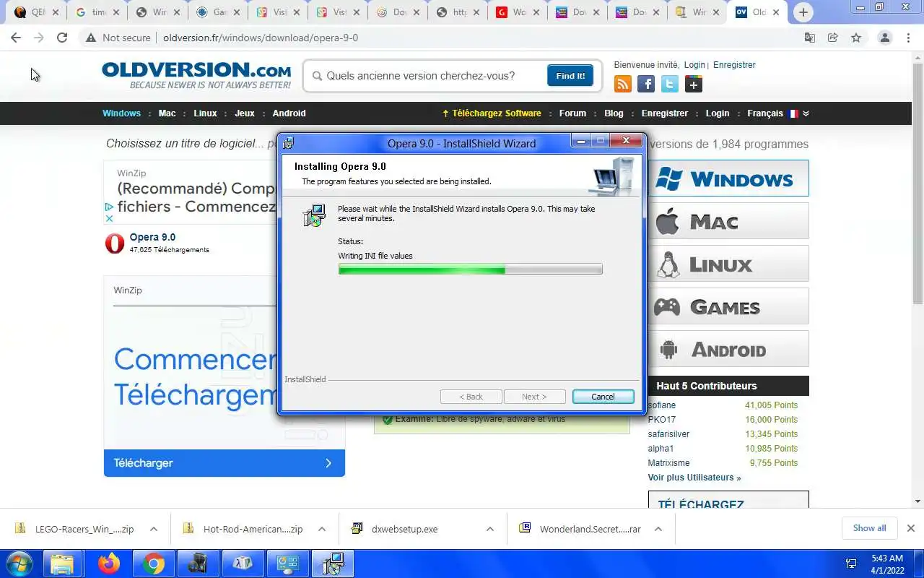Click the InstallShield taskbar icon
This screenshot has height=578, width=924.
point(331,564)
